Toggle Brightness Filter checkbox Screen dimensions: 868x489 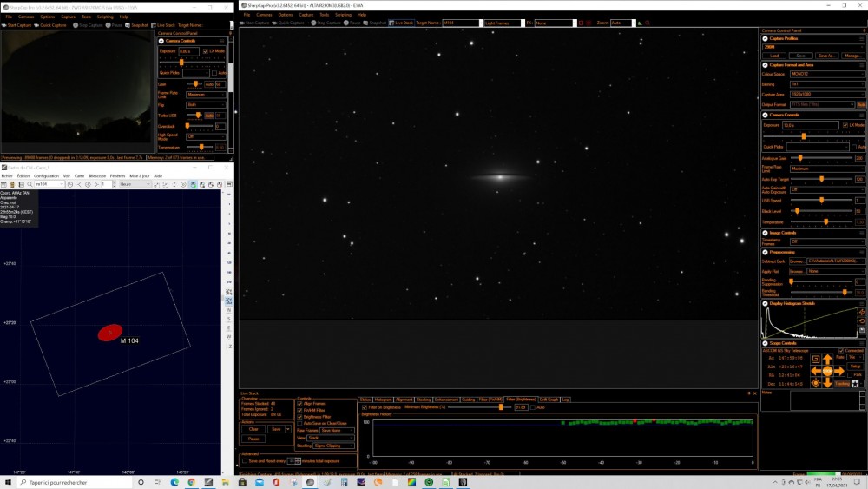[299, 417]
